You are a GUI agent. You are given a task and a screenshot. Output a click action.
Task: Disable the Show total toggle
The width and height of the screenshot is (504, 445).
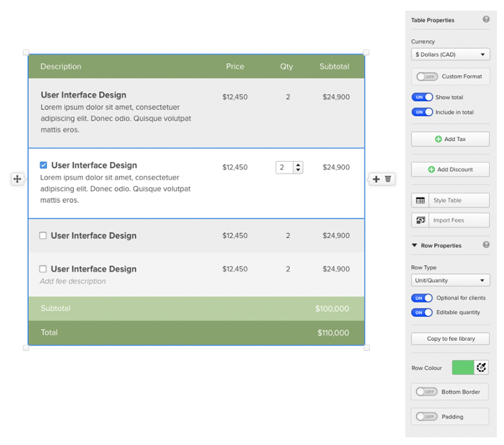422,97
